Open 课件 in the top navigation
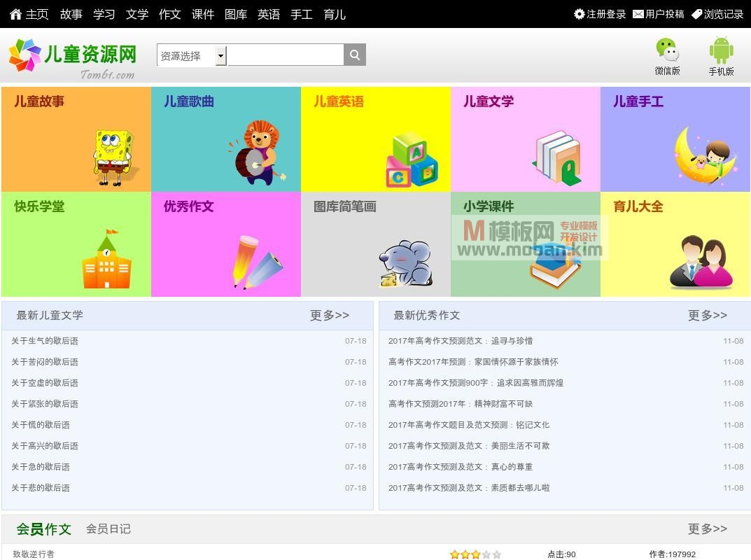Screen dimensions: 751x560 (x=202, y=15)
